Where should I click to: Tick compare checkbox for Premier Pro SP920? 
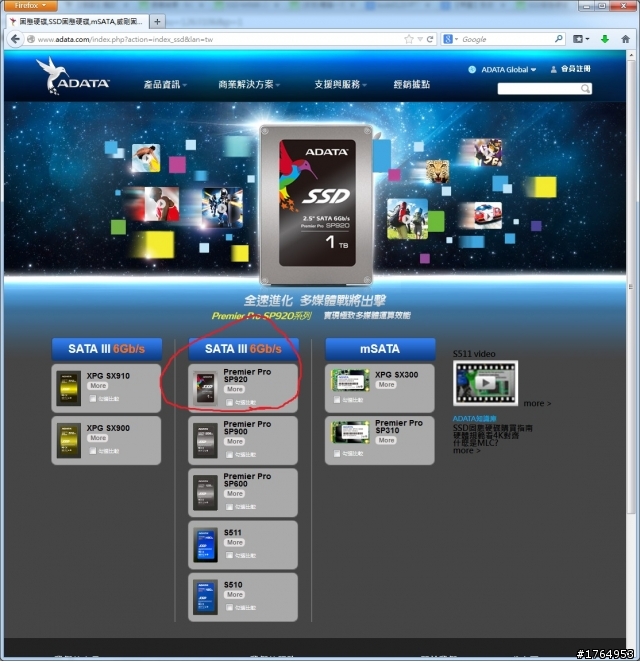coord(229,403)
